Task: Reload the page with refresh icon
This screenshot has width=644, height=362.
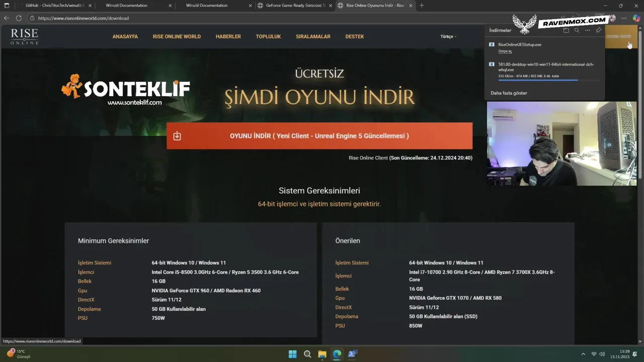Action: (19, 18)
